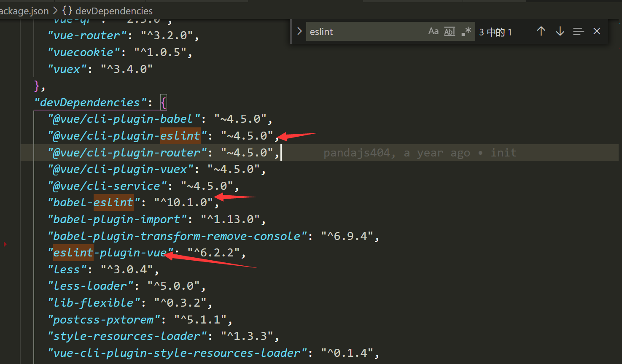This screenshot has width=622, height=364.
Task: Click version value "^0.3.2"
Action: [x=180, y=303]
